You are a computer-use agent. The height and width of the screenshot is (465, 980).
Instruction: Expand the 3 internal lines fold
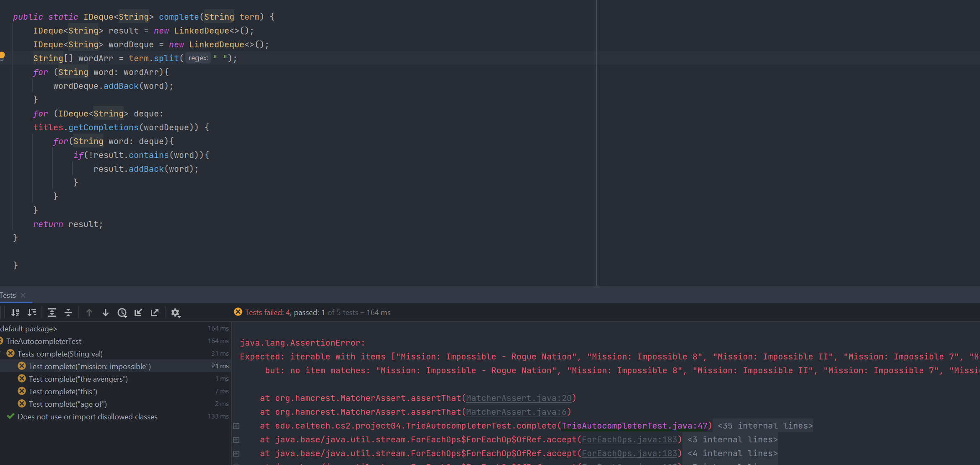click(x=732, y=439)
